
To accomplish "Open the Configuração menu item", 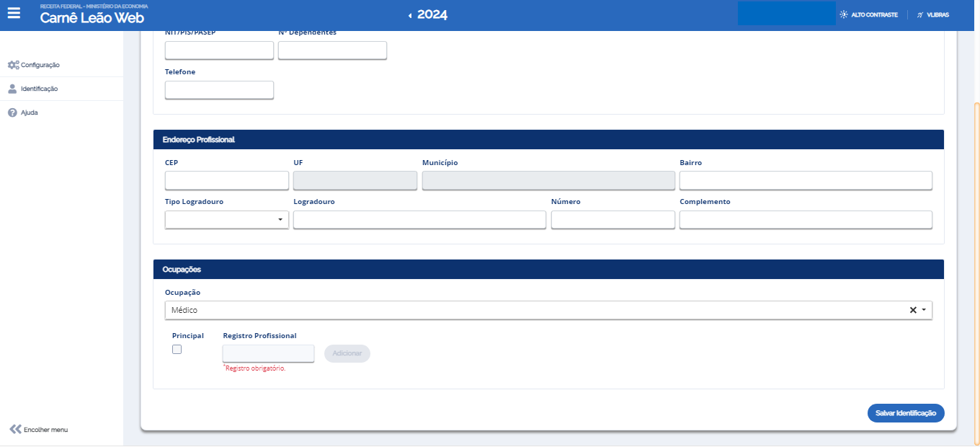I will pos(40,65).
